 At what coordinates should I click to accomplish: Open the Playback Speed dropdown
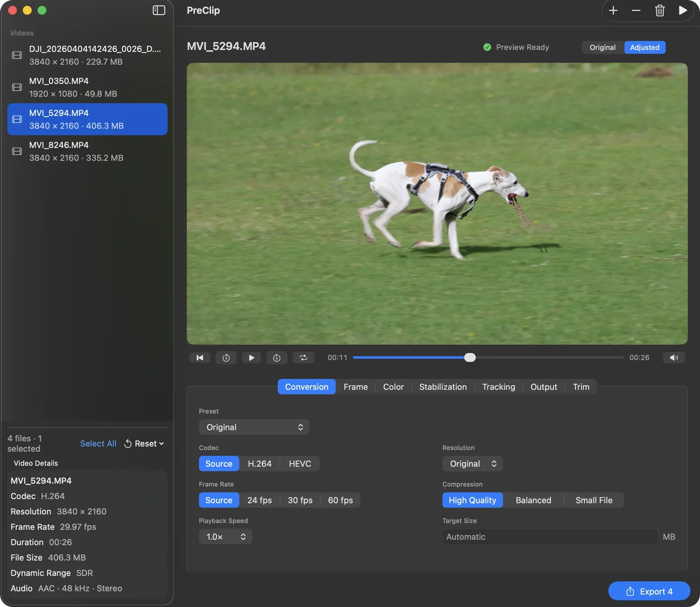[226, 537]
